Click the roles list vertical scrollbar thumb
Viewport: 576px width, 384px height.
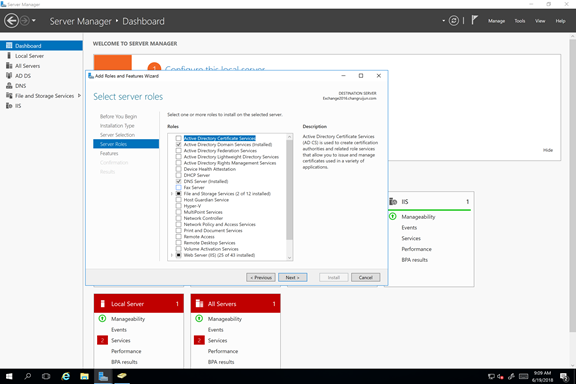pos(289,189)
